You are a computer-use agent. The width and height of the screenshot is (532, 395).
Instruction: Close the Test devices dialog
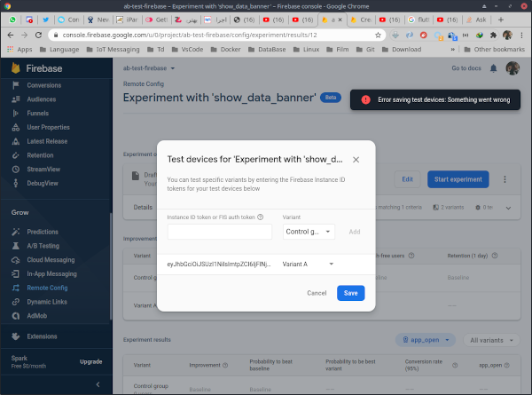tap(356, 160)
